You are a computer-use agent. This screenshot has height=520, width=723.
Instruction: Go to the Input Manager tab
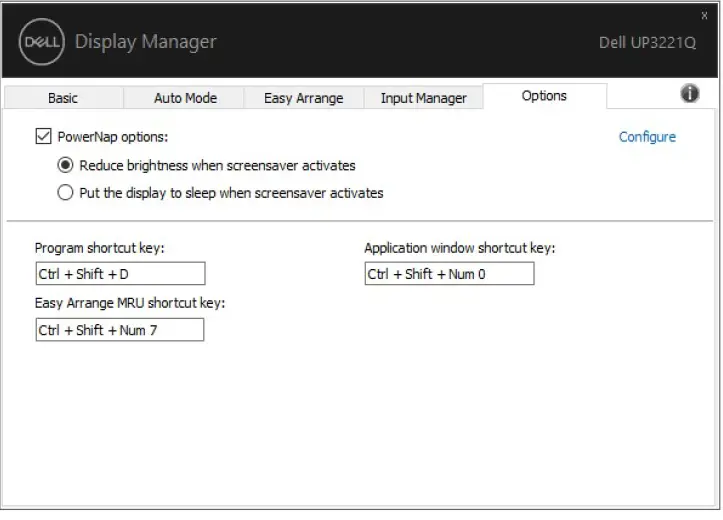[423, 98]
